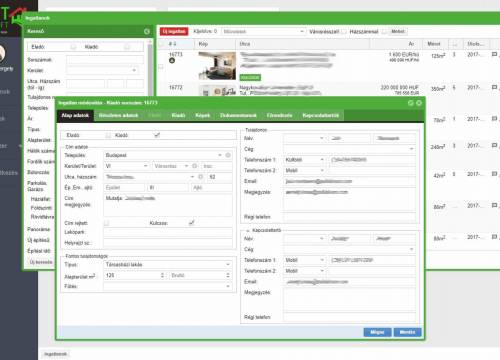Enable the Városrésszel checkbox
The height and width of the screenshot is (360, 500).
click(x=344, y=31)
